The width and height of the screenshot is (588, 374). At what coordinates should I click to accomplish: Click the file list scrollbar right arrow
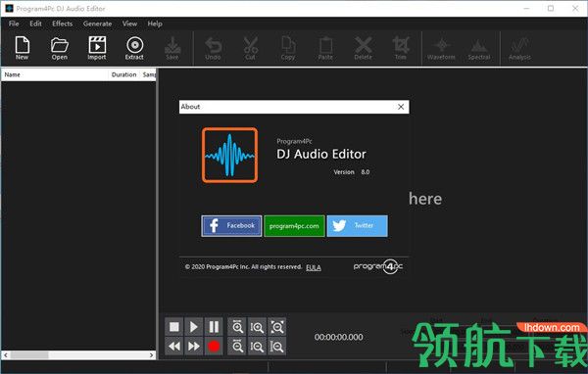tap(152, 354)
